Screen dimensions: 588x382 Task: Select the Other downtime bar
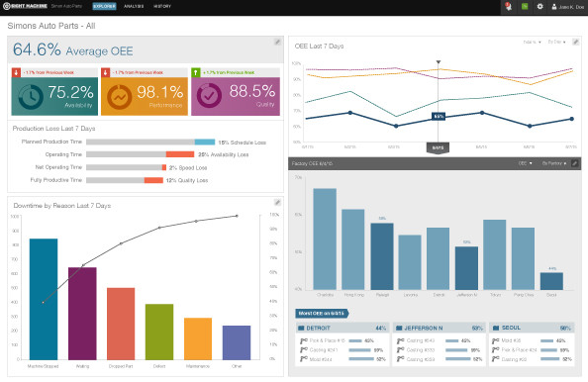(x=237, y=342)
